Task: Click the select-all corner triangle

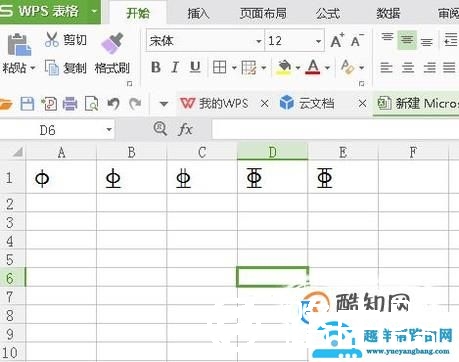Action: [x=17, y=152]
